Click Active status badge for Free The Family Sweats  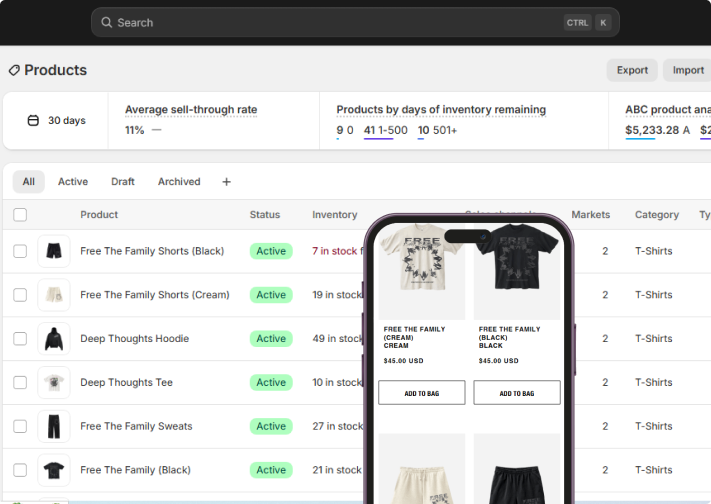[x=271, y=426]
